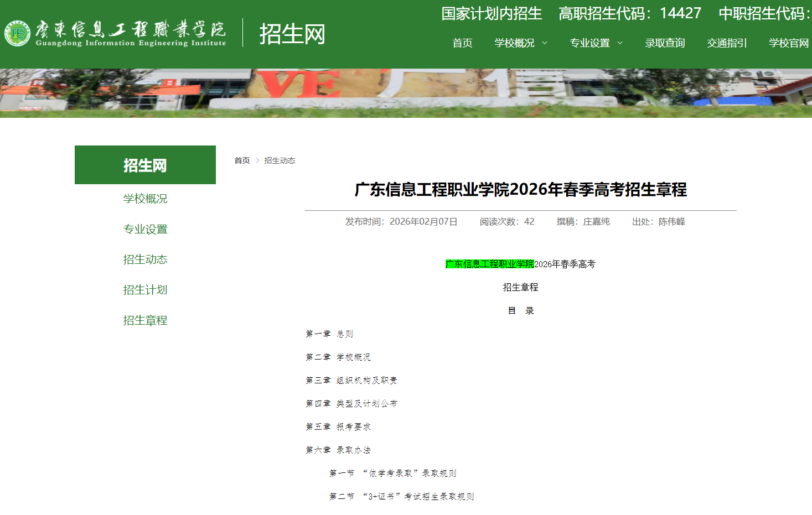The height and width of the screenshot is (515, 812).
Task: Open the 录取查询 menu item
Action: pyautogui.click(x=665, y=43)
